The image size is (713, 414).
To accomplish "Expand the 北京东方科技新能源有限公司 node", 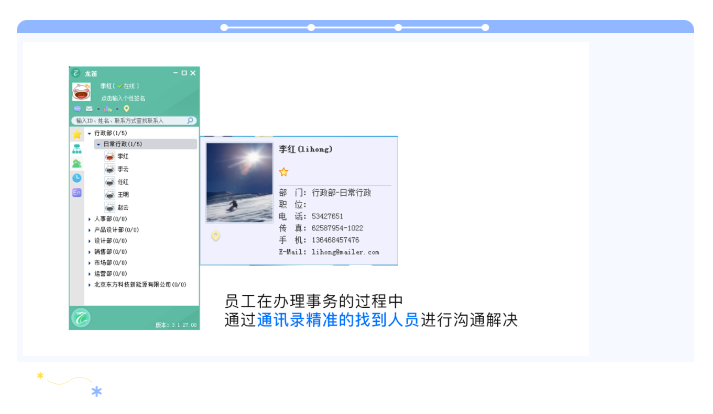I will tap(89, 285).
